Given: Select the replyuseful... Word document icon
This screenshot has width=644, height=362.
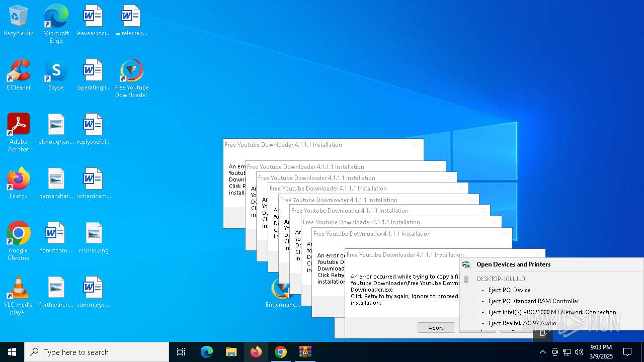Looking at the screenshot, I should click(94, 130).
